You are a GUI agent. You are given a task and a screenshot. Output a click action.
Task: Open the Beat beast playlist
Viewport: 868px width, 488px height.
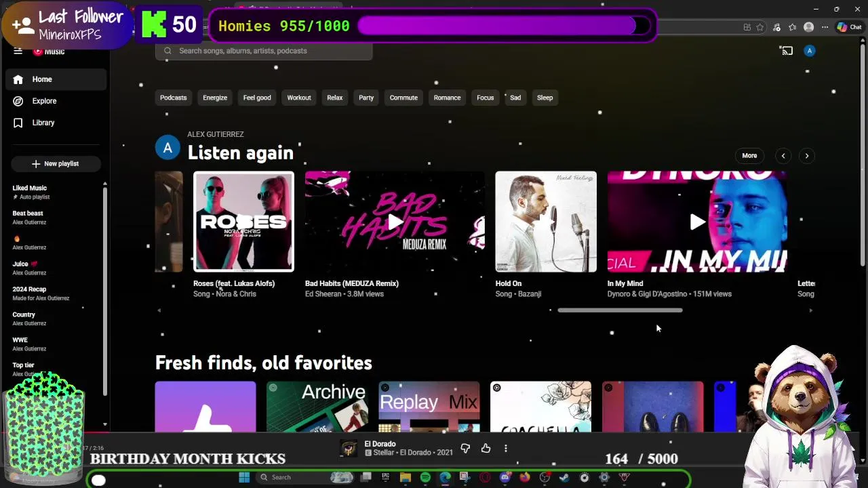click(56, 218)
